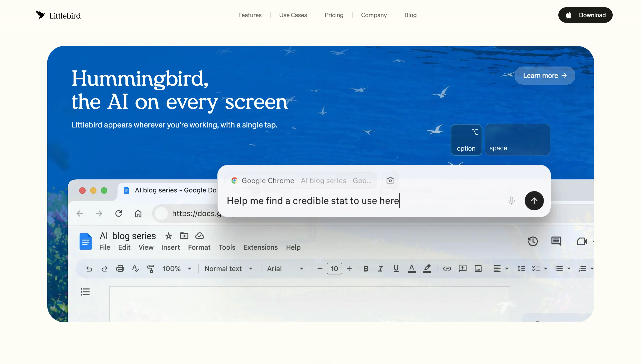Screen dimensions: 641x364
Task: Click the undo icon
Action: point(89,269)
